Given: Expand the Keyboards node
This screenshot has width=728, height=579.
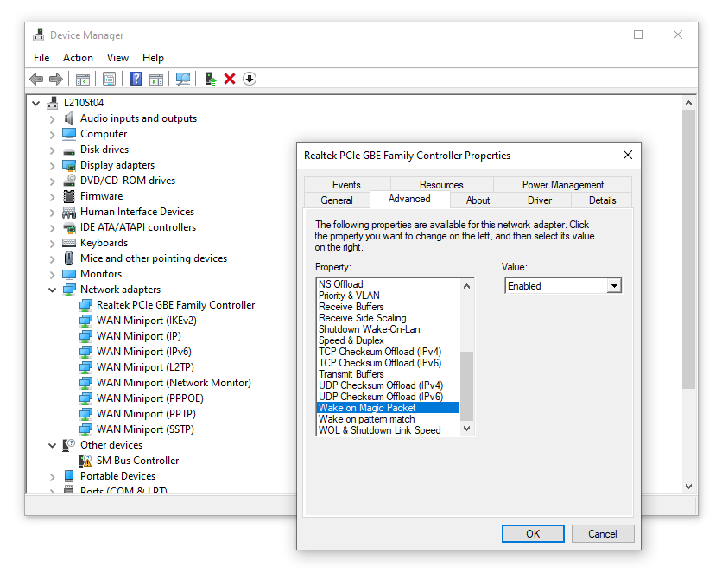Looking at the screenshot, I should tap(52, 243).
